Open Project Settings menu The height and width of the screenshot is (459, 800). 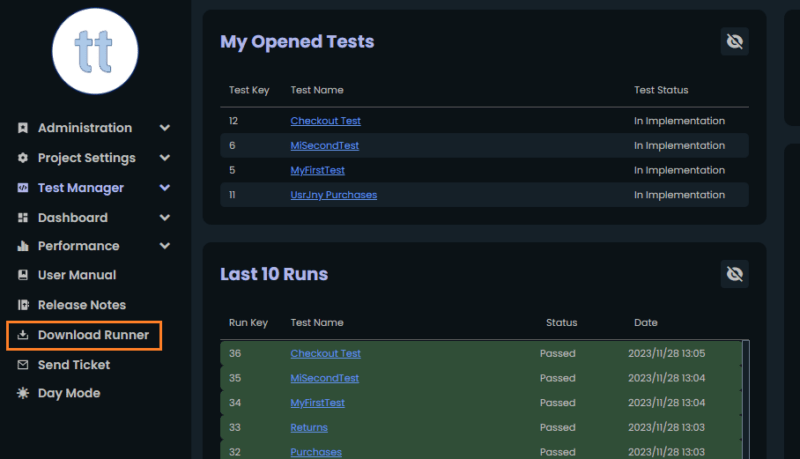tap(87, 158)
